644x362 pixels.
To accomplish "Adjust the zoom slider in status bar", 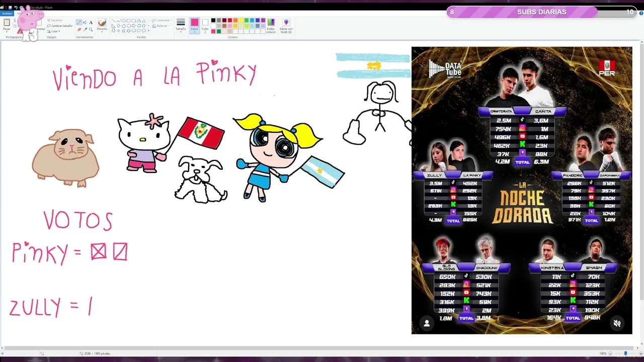I will coord(625,353).
